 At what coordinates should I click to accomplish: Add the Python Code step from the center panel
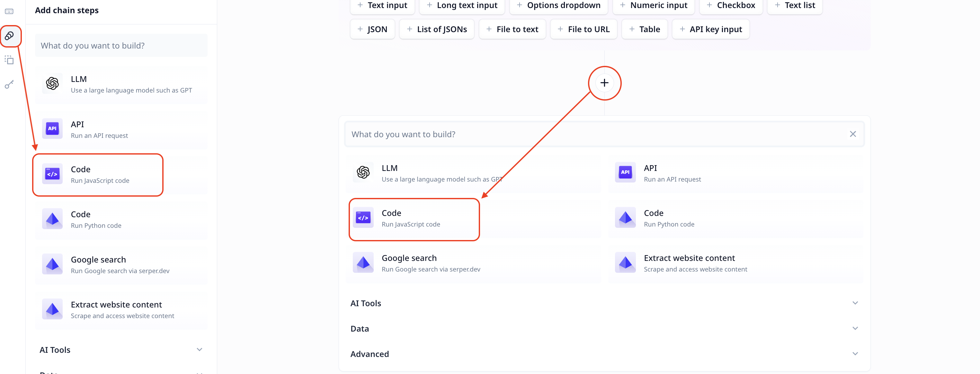tap(668, 218)
